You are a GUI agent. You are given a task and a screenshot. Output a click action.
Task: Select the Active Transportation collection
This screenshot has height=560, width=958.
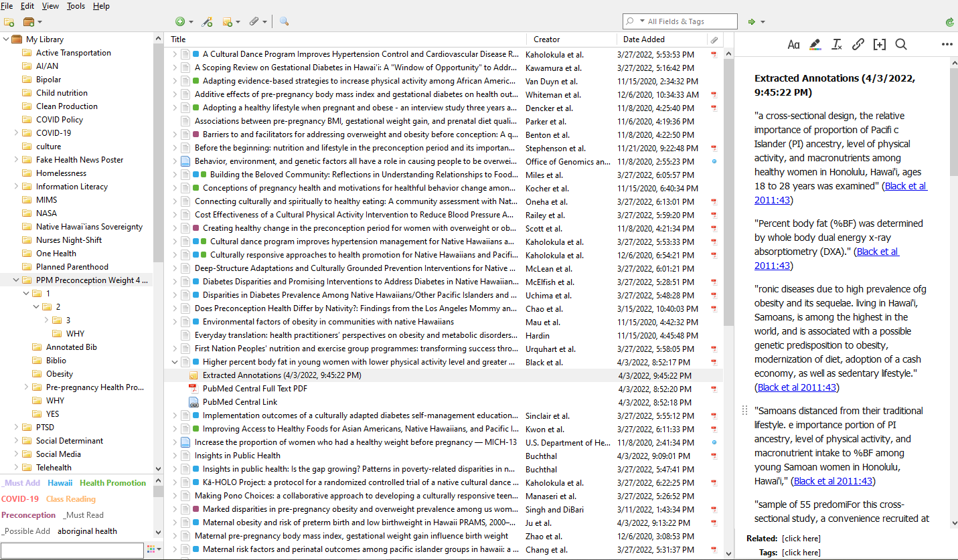(x=74, y=53)
